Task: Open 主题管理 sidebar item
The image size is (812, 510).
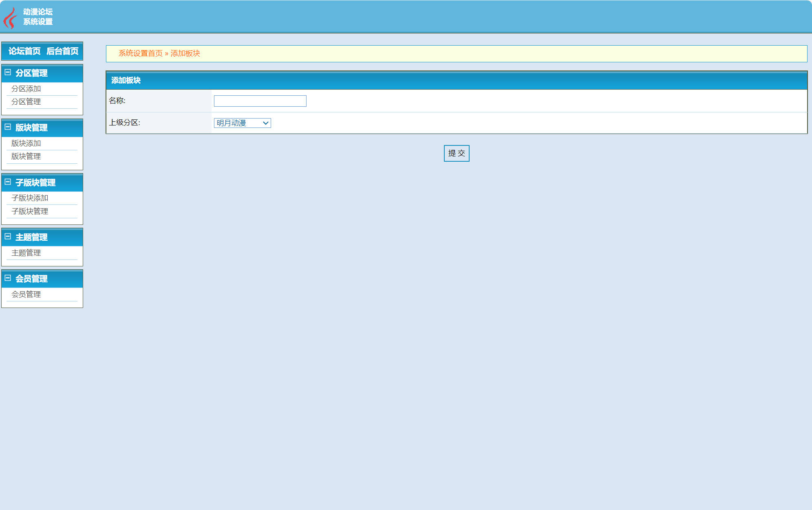Action: (x=26, y=253)
